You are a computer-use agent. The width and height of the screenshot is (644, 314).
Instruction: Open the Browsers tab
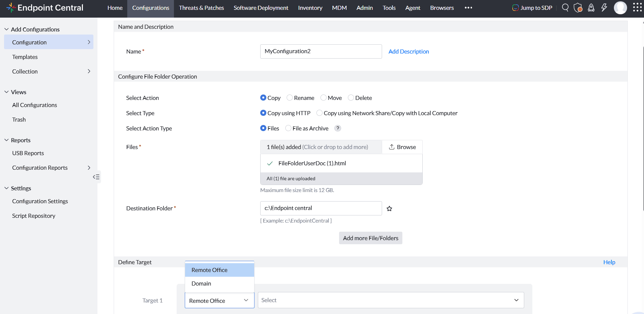pos(442,8)
